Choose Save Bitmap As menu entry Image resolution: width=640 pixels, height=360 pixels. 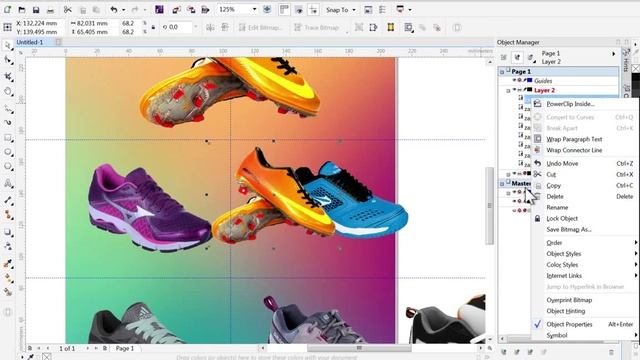(x=586, y=230)
